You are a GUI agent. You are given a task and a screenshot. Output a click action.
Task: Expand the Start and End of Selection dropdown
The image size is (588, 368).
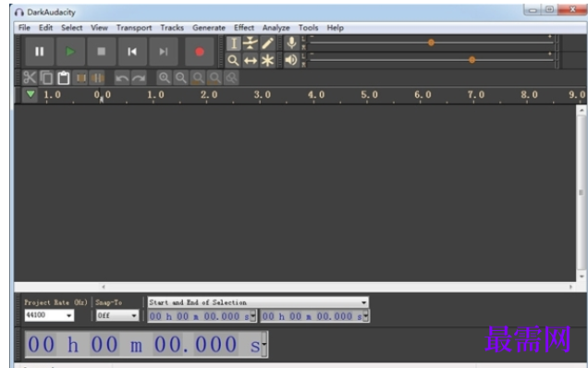[x=363, y=302]
